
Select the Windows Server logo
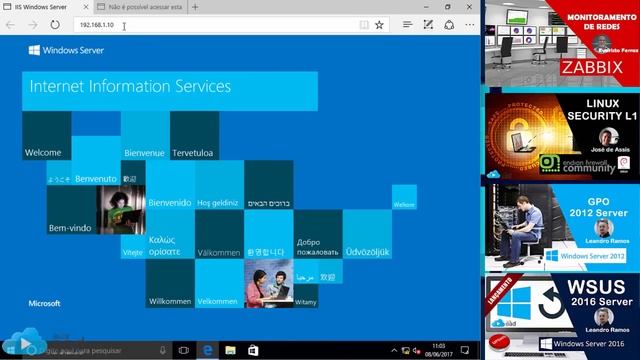pos(66,50)
